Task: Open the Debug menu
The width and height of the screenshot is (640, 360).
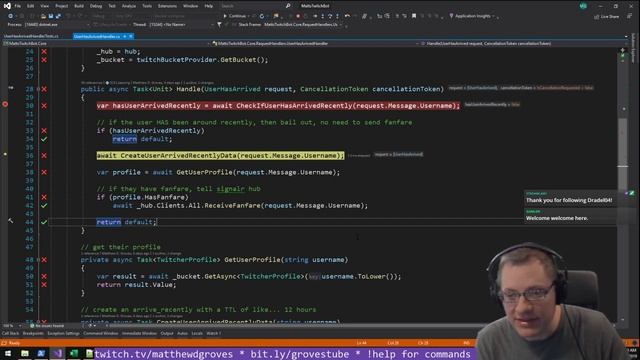Action: click(x=96, y=6)
